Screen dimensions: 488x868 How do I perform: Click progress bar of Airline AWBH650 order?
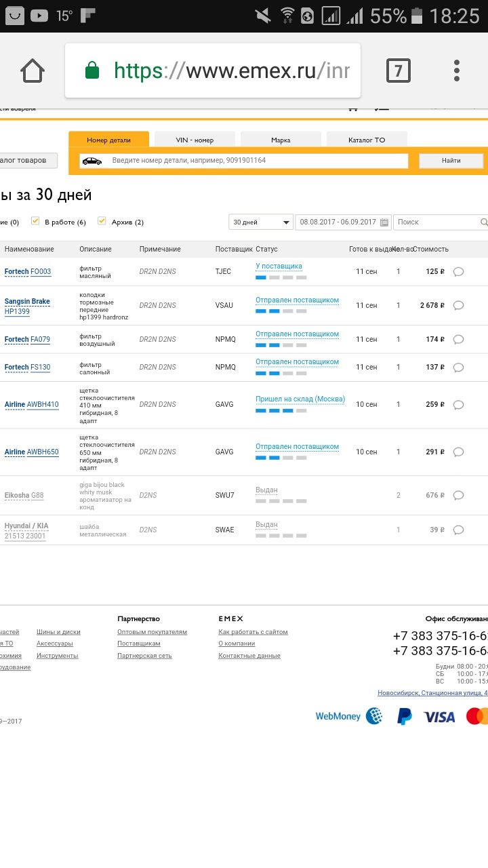[x=281, y=458]
